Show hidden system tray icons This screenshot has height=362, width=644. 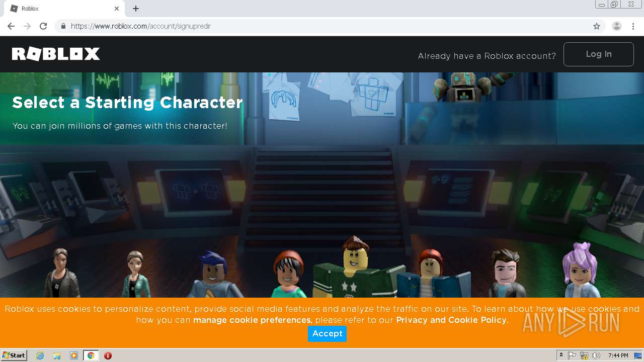(x=561, y=355)
